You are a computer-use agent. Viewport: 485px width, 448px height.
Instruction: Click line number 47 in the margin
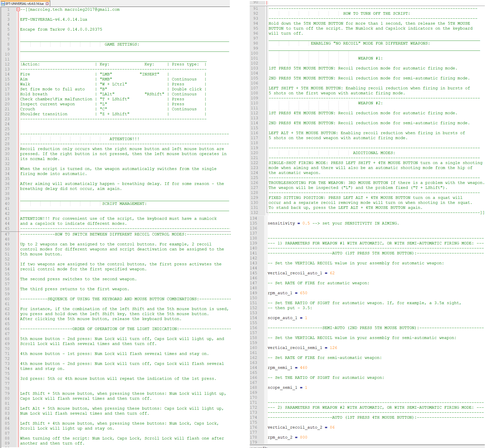tap(7, 234)
